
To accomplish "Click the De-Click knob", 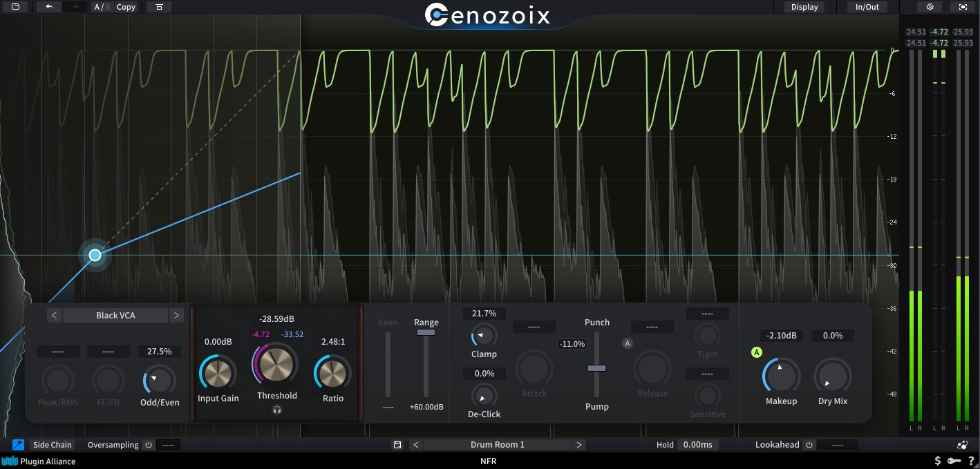I will click(x=484, y=395).
